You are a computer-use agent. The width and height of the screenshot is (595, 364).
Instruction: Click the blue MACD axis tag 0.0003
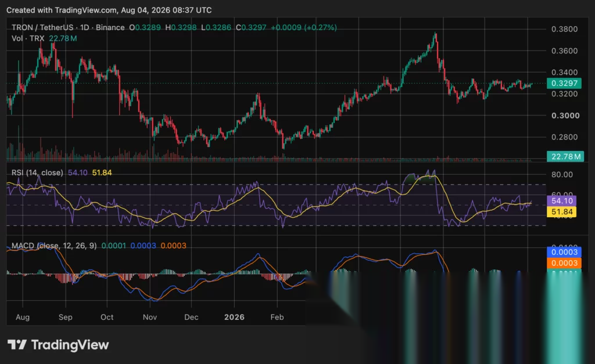coord(564,252)
